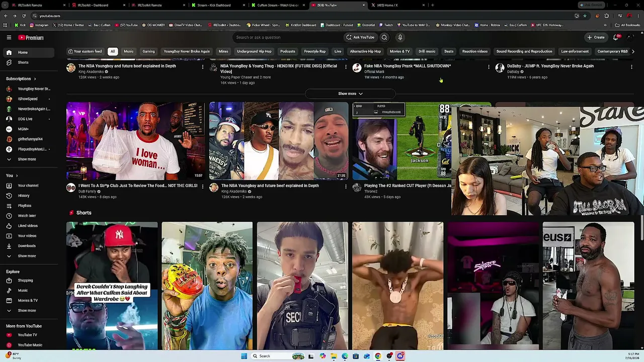Screen dimensions: 644x362
Task: Click the Ask YouTube button
Action: 360,37
